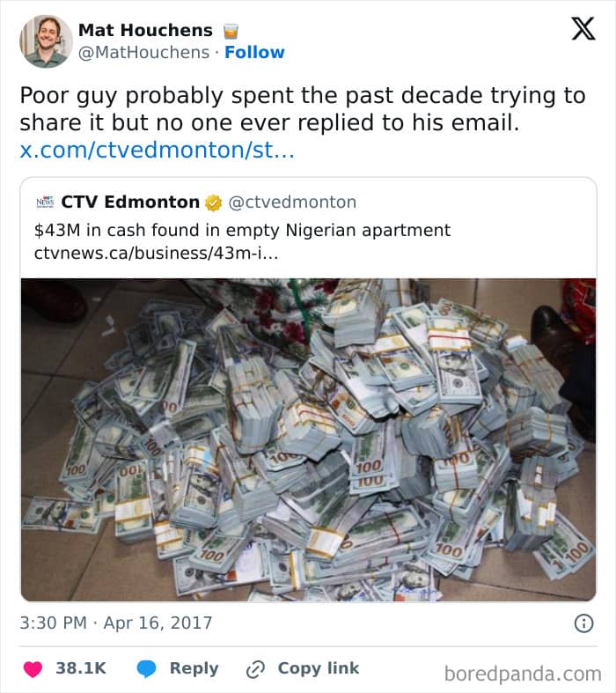Click the @ctvedmonton handle
Screen dimensions: 616x693
[x=292, y=202]
